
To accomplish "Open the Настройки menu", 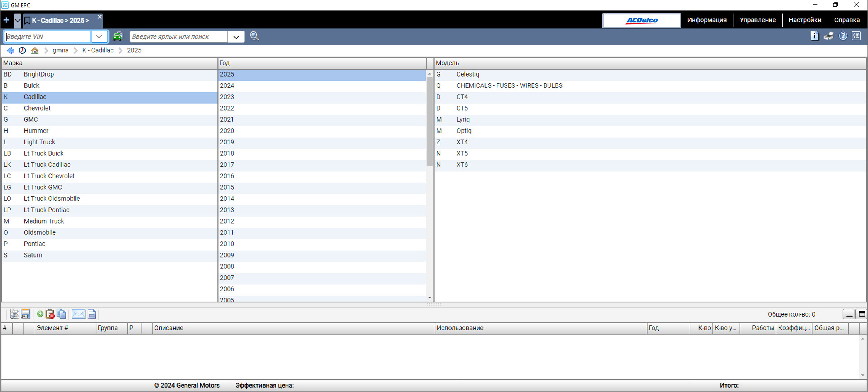I will click(x=805, y=20).
